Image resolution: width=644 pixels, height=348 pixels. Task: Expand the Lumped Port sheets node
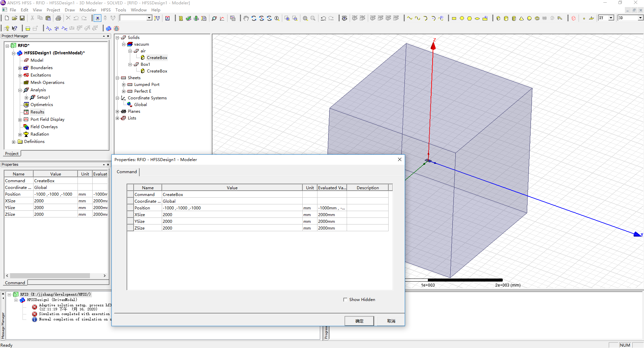pyautogui.click(x=123, y=85)
